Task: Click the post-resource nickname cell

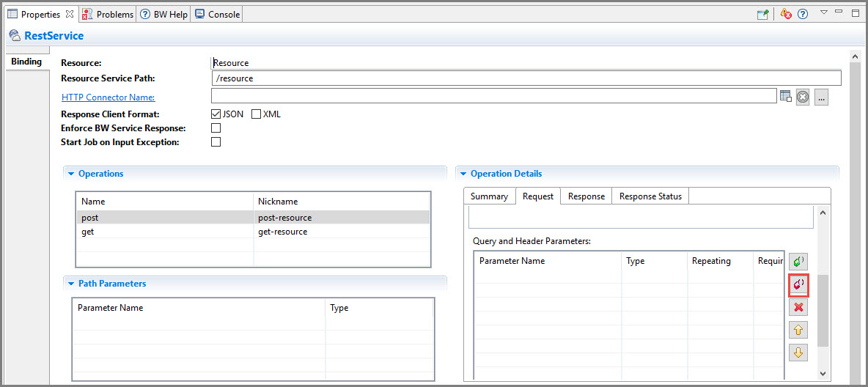Action: [x=342, y=218]
